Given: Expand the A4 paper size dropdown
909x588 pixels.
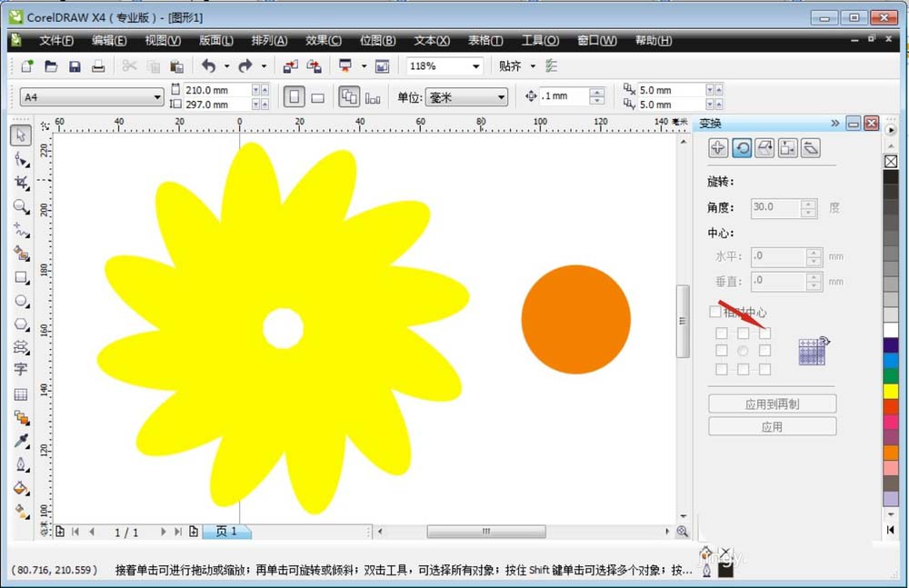Looking at the screenshot, I should click(156, 97).
